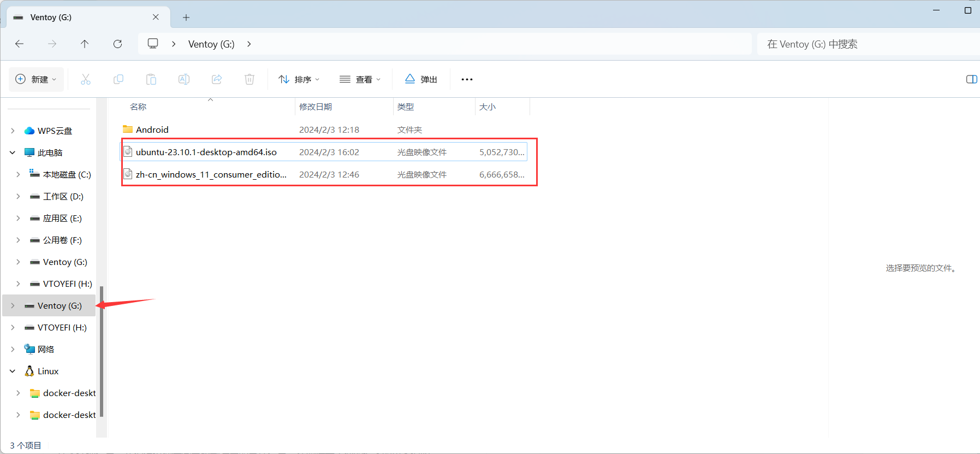Click the ubuntu ISO file icon
The width and height of the screenshot is (980, 454).
coord(128,151)
